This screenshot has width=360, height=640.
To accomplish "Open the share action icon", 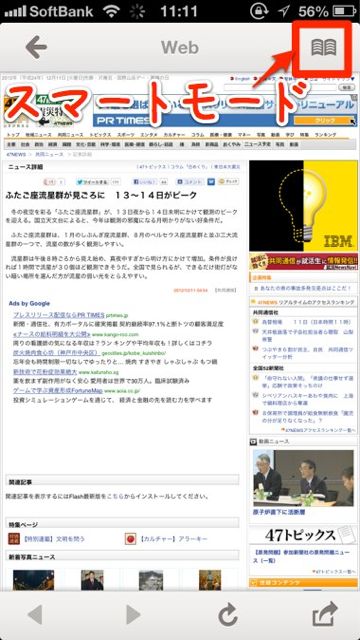I will (325, 614).
